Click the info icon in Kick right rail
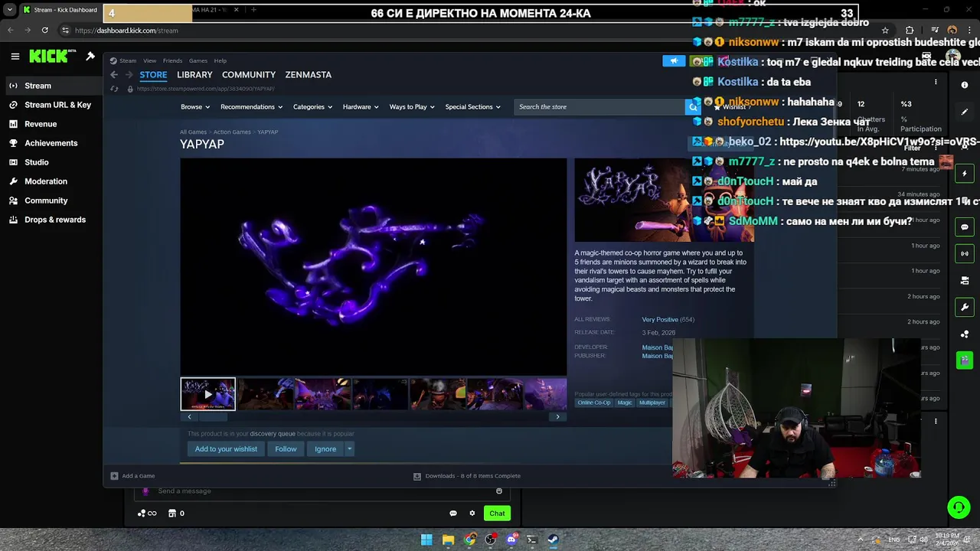The width and height of the screenshot is (980, 551). click(x=965, y=85)
